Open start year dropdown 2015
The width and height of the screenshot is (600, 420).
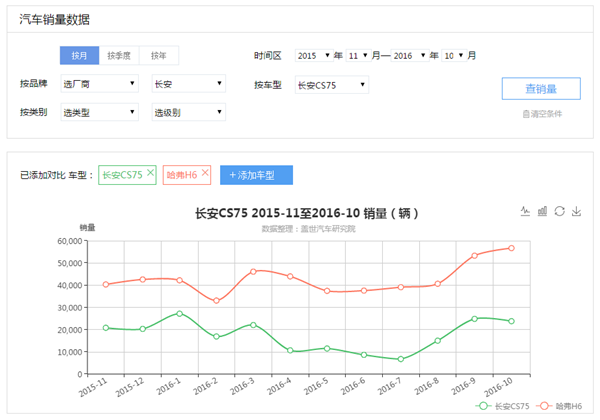[x=313, y=55]
